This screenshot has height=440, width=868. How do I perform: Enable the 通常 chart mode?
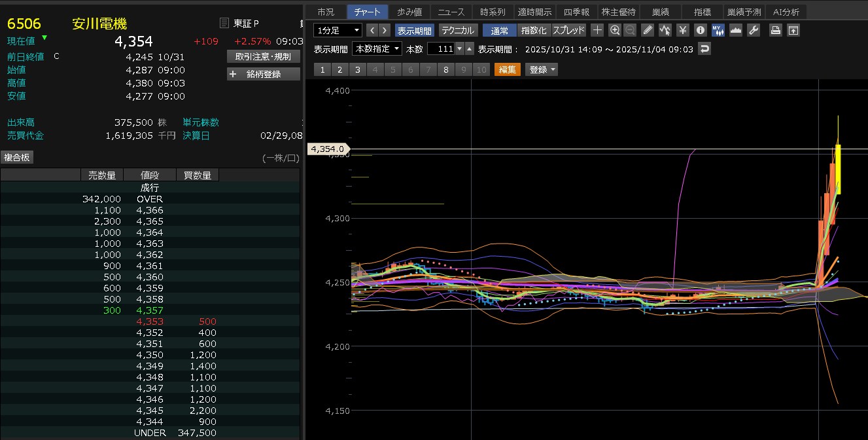499,30
